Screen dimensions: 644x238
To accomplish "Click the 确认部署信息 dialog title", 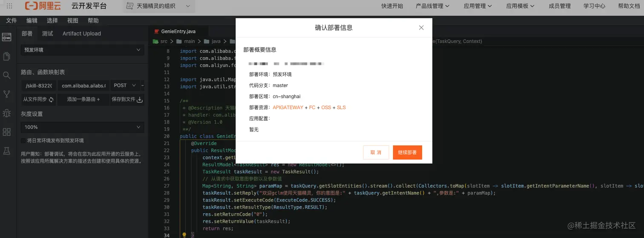I will tap(333, 28).
